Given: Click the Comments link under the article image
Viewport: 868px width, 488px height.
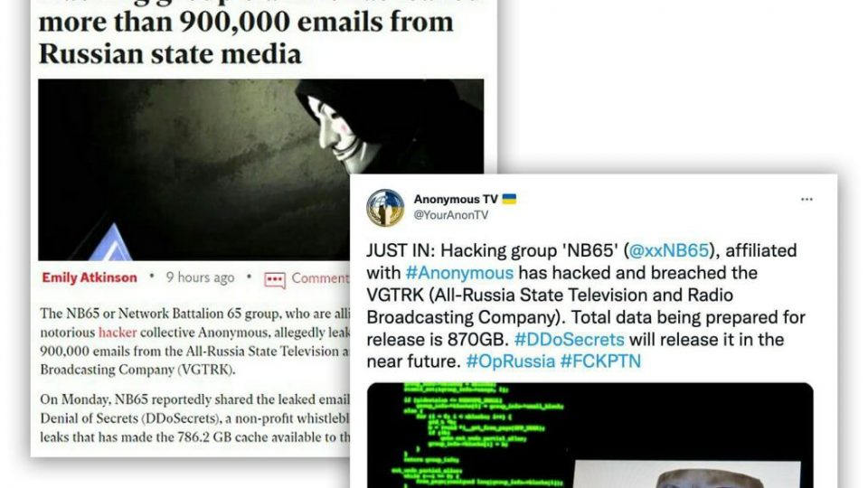Looking at the screenshot, I should click(x=321, y=278).
